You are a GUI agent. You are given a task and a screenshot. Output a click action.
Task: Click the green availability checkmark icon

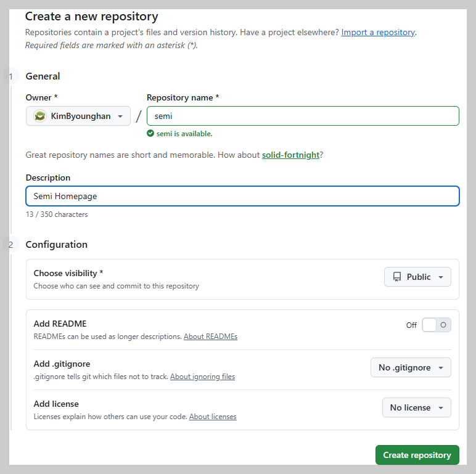click(150, 133)
